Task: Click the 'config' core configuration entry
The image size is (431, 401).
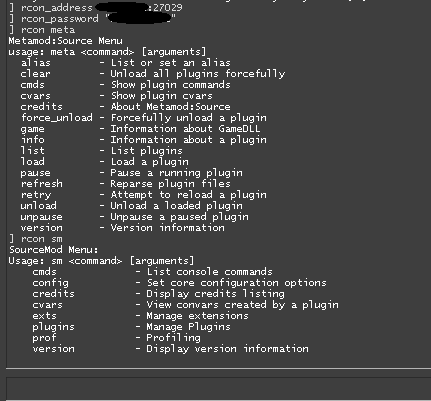Action: [179, 283]
